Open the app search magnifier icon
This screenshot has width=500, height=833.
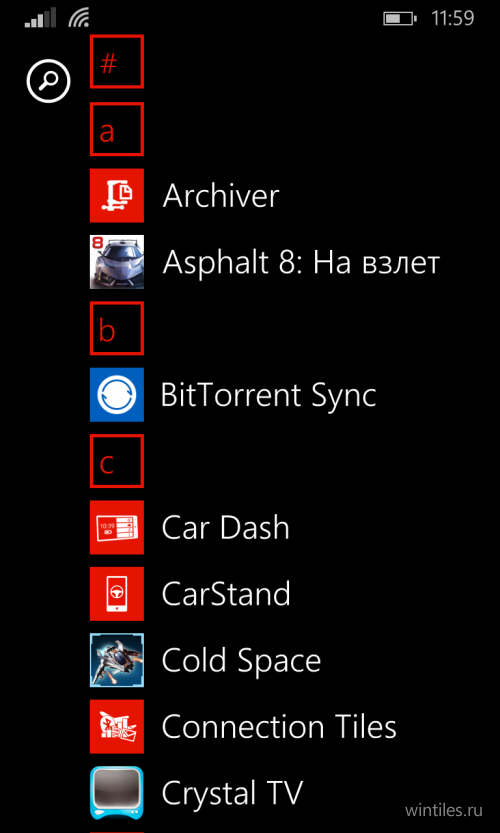pos(48,81)
